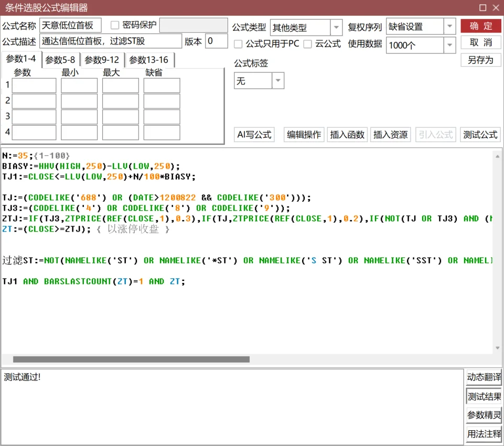Click row 1 缺省 value field
This screenshot has width=504, height=446.
coord(162,85)
